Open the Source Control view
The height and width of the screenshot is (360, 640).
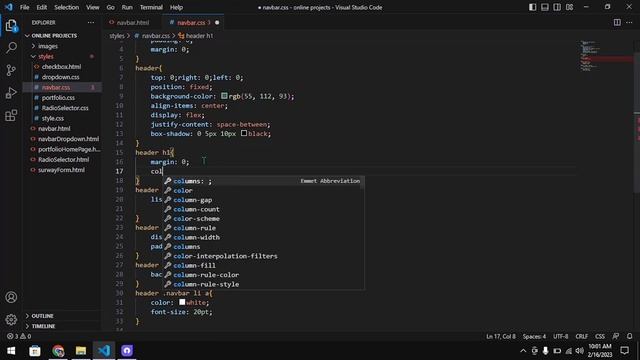(x=11, y=70)
